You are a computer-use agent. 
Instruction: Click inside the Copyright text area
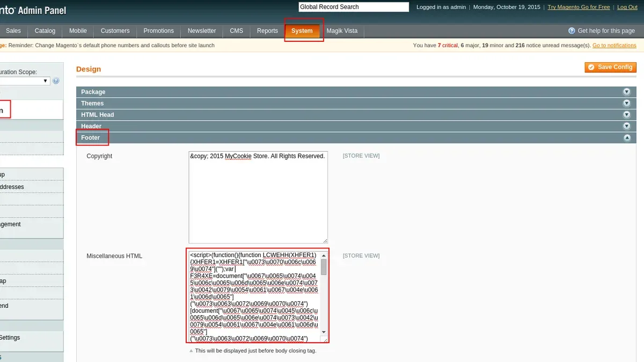(x=258, y=197)
